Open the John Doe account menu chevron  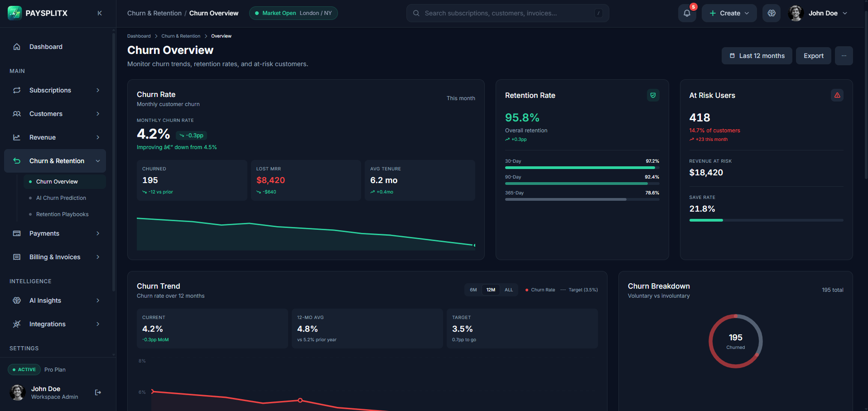[845, 13]
